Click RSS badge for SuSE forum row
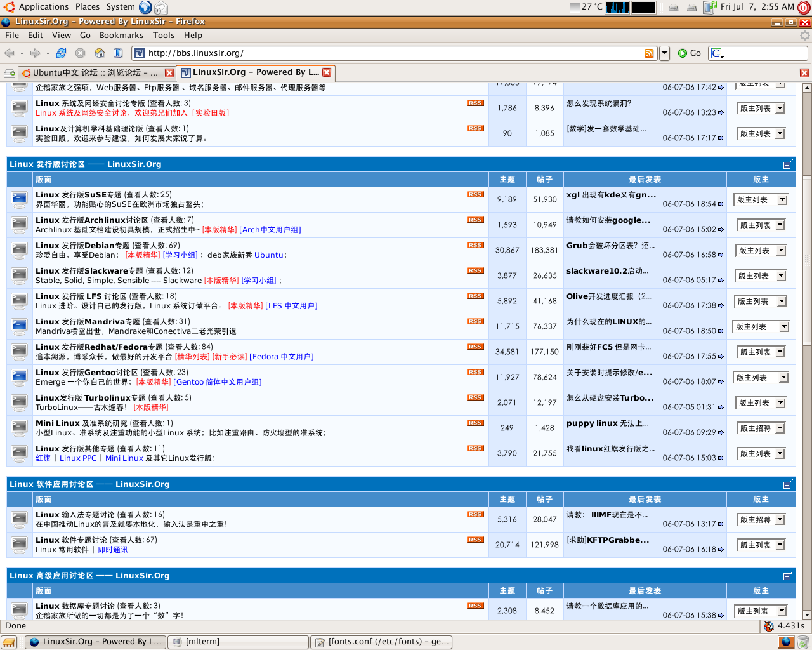This screenshot has height=650, width=812. click(475, 194)
